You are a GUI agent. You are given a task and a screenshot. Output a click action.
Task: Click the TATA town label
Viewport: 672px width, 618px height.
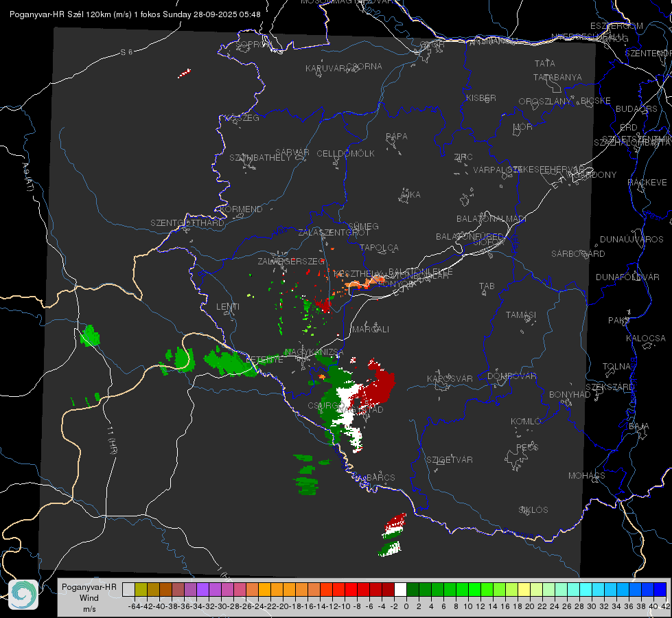tap(545, 63)
